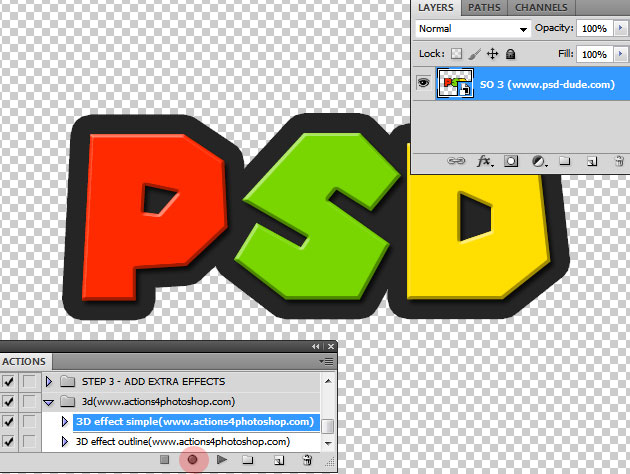Click the Begin recording button in Actions panel
Image resolution: width=630 pixels, height=474 pixels.
click(192, 459)
